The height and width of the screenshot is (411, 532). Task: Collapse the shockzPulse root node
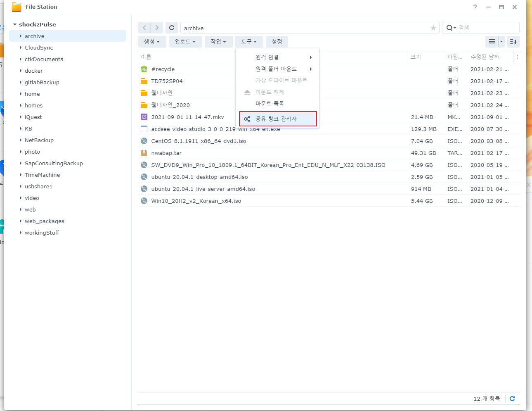pyautogui.click(x=15, y=24)
